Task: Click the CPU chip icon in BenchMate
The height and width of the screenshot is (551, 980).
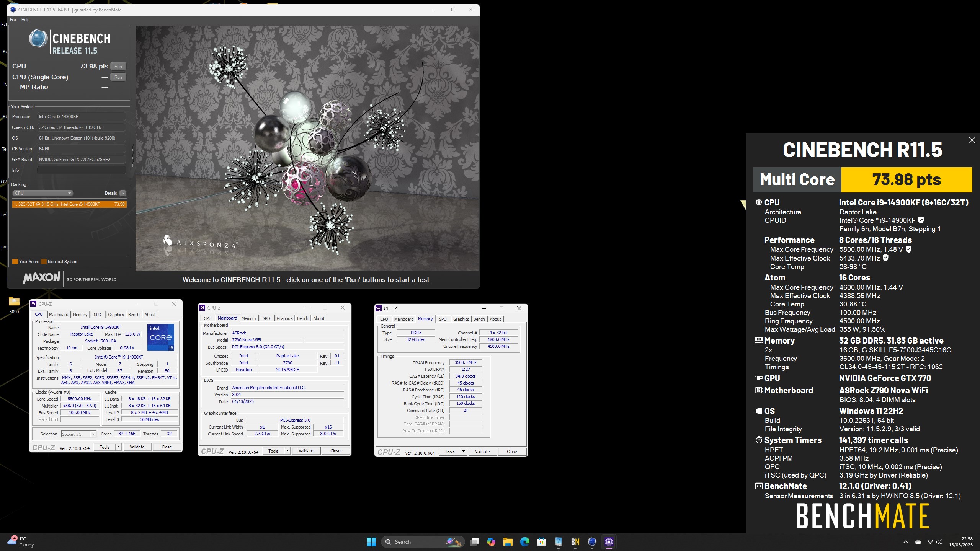Action: click(759, 202)
